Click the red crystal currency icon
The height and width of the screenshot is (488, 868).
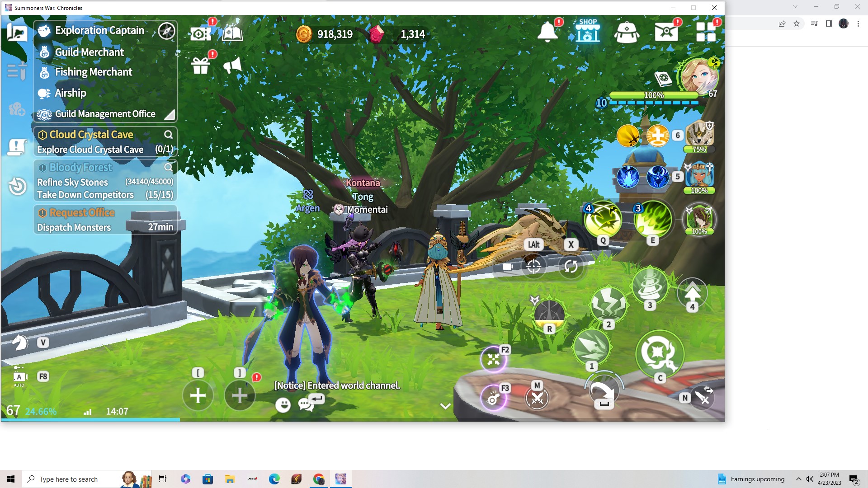click(377, 34)
